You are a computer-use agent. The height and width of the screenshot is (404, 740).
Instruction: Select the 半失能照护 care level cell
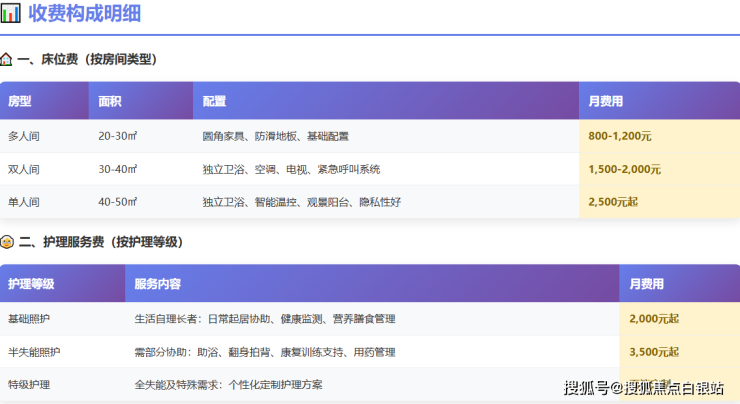(34, 352)
